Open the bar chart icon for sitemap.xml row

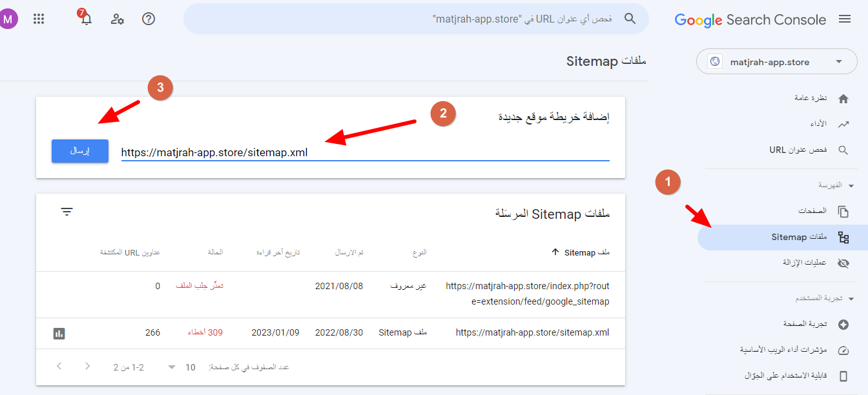coord(59,333)
